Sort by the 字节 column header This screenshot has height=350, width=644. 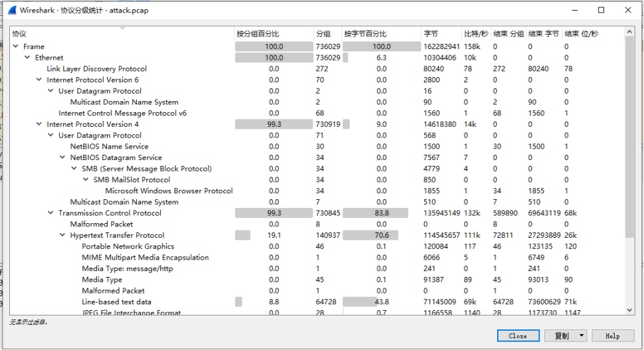[441, 34]
